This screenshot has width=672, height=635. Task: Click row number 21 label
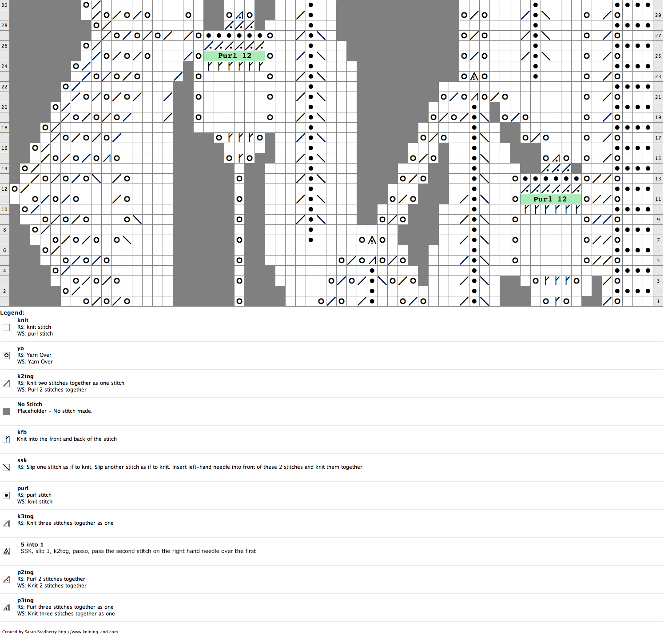tap(658, 97)
